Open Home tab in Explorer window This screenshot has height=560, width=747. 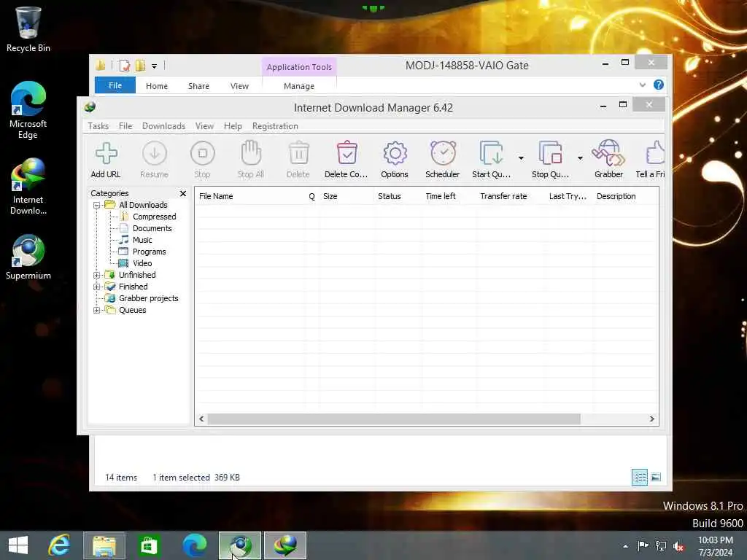(x=157, y=86)
